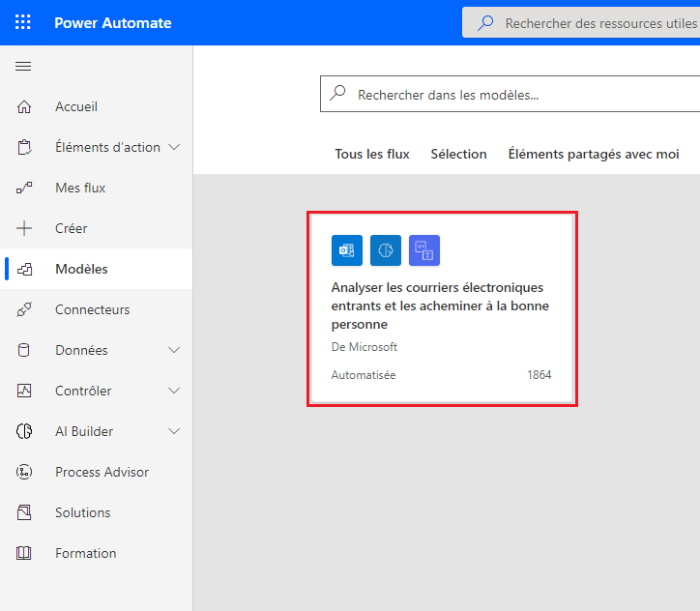700x611 pixels.
Task: Expand the Contrôler section chevron
Action: click(x=174, y=391)
